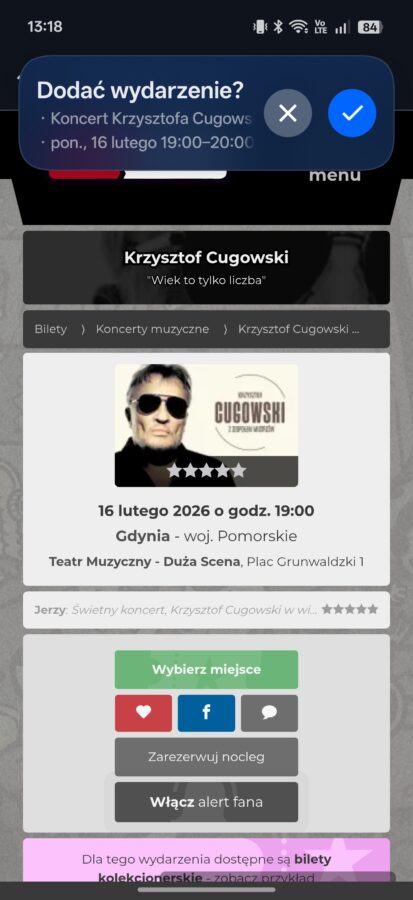Toggle Włącz alert fana
Image resolution: width=413 pixels, height=900 pixels.
(206, 802)
